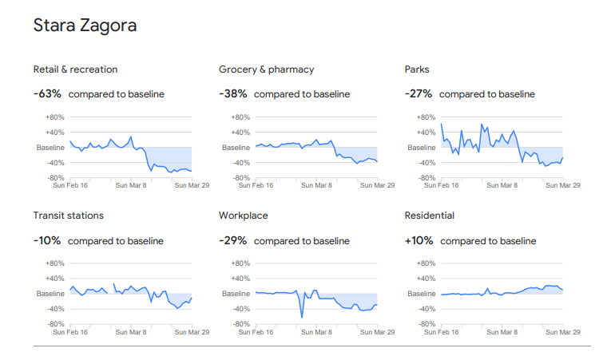The height and width of the screenshot is (364, 611).
Task: Select the -63% retail value
Action: coord(47,94)
